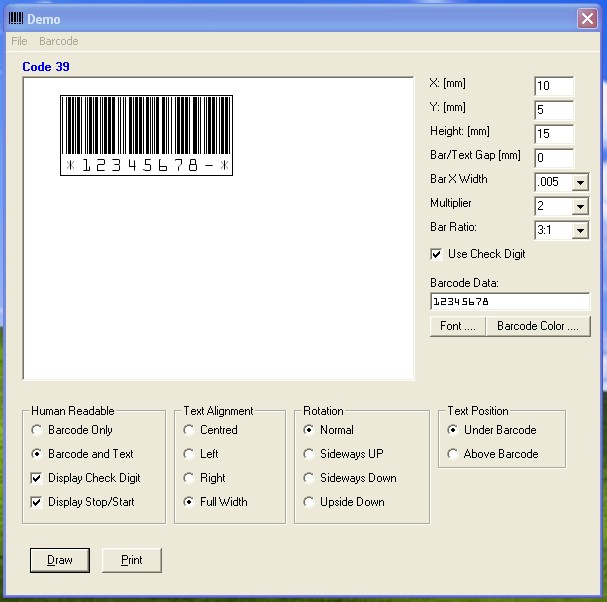Expand the Bar X Width dropdown
The width and height of the screenshot is (607, 602).
580,182
